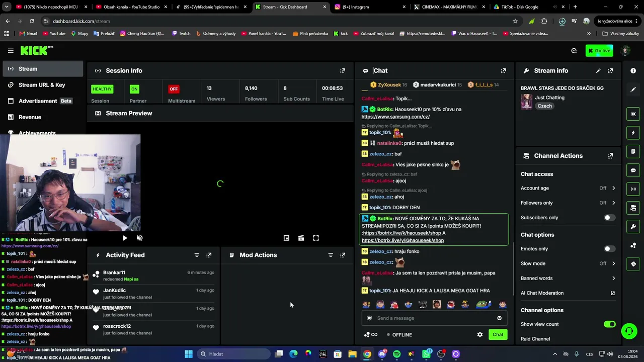Unmute the stream preview audio
Viewport: 644px width, 362px height.
pyautogui.click(x=140, y=238)
